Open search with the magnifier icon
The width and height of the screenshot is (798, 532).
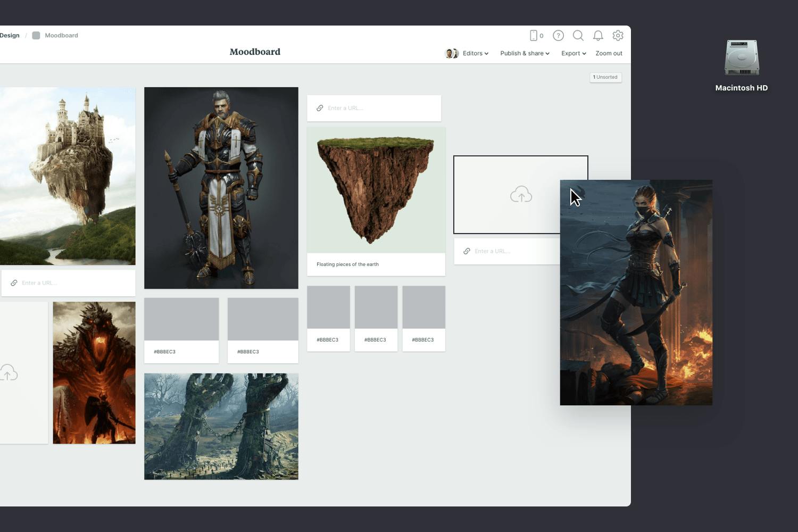(578, 35)
